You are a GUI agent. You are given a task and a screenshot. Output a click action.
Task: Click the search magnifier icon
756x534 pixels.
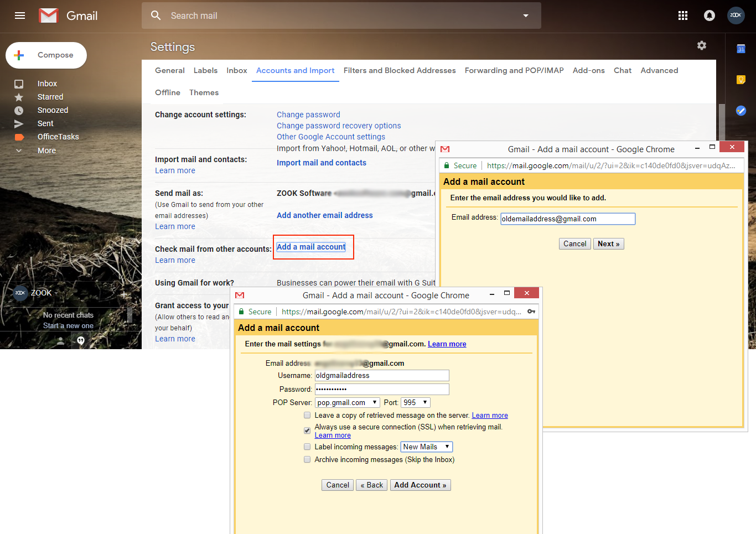(x=156, y=15)
